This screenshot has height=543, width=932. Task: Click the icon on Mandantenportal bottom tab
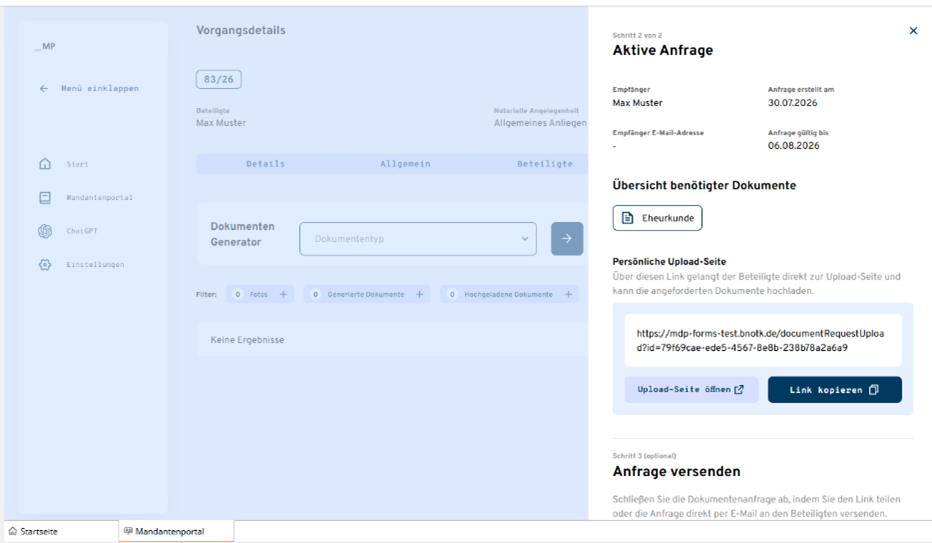[x=128, y=531]
